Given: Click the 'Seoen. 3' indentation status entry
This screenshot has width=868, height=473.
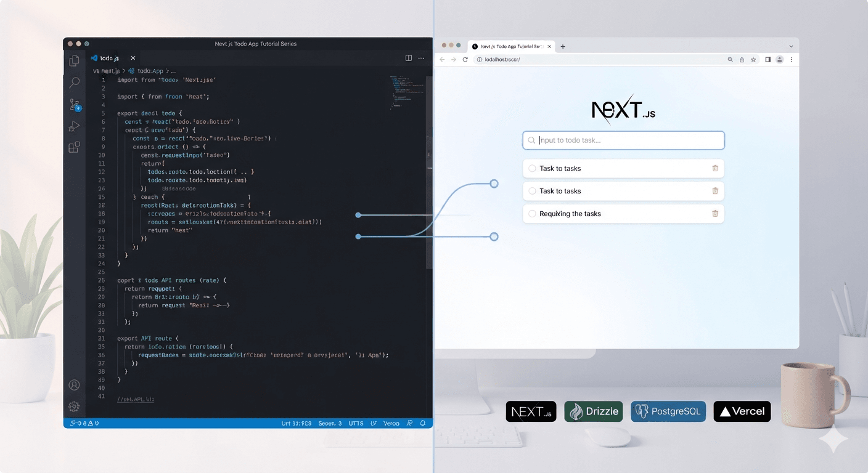Looking at the screenshot, I should (x=330, y=423).
